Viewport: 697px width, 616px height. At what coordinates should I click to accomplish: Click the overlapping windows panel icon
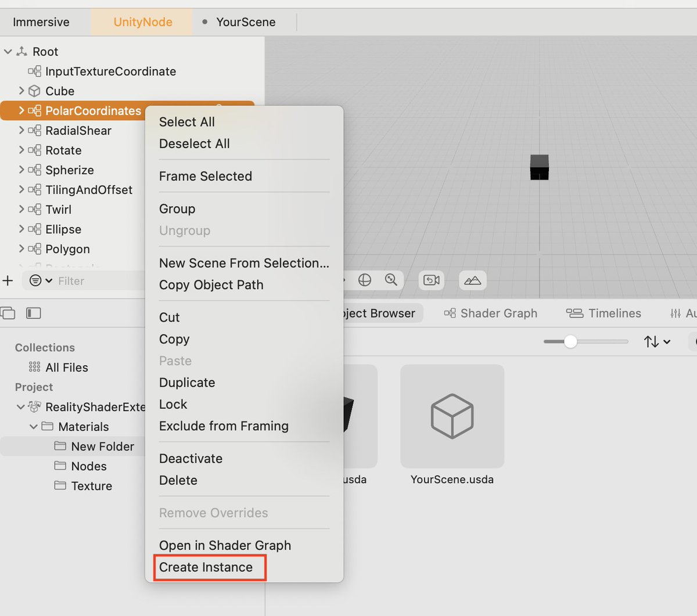coord(8,314)
